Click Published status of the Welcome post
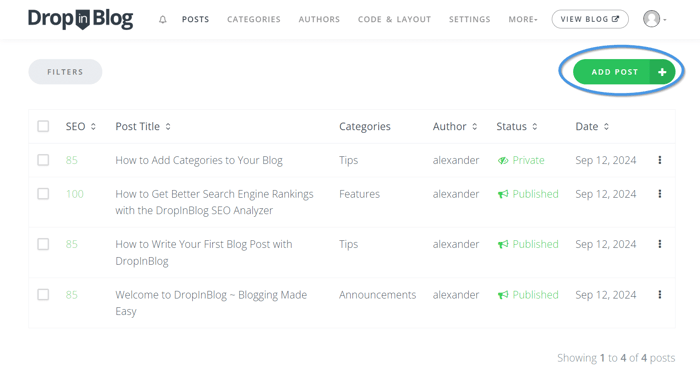 [x=535, y=295]
